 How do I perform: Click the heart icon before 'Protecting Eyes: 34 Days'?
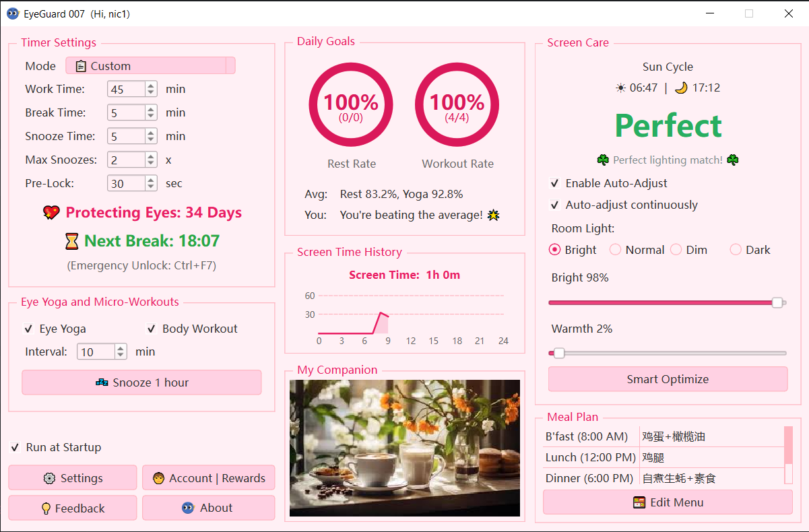pyautogui.click(x=52, y=212)
